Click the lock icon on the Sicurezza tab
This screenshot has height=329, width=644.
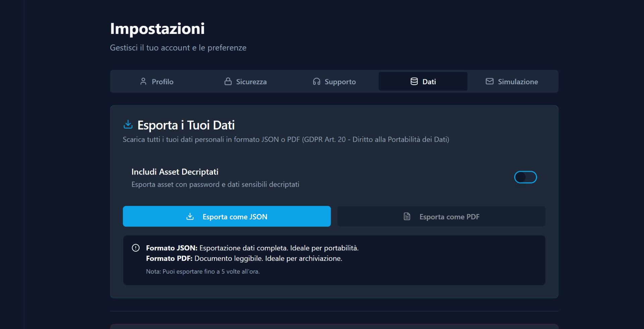point(228,81)
